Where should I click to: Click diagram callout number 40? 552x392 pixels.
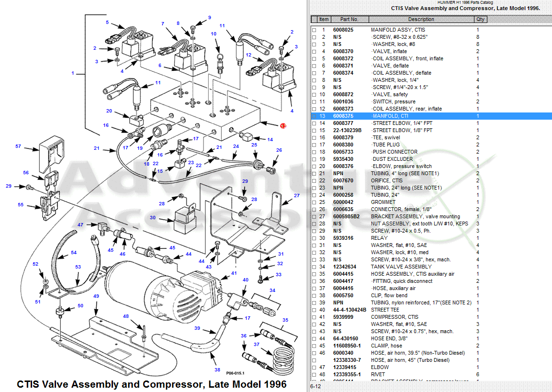(x=246, y=280)
